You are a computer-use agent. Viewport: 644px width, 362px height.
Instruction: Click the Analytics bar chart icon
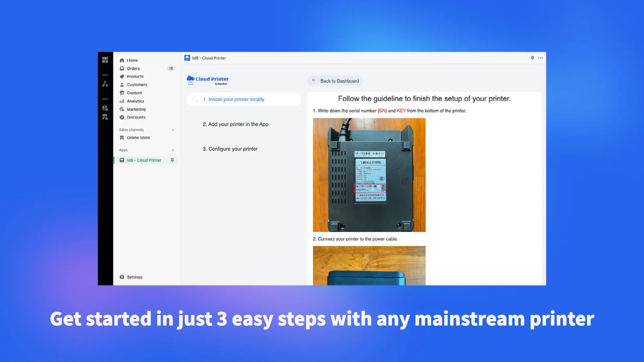[122, 101]
